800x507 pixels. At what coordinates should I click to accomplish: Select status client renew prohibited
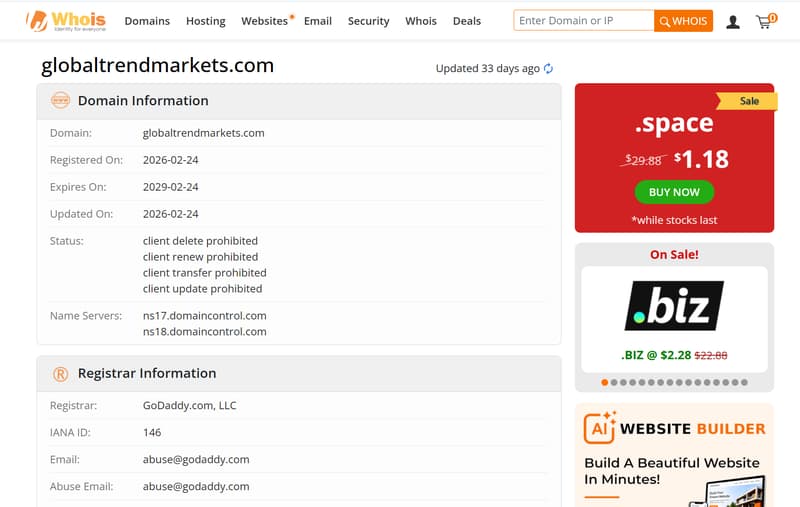click(200, 257)
